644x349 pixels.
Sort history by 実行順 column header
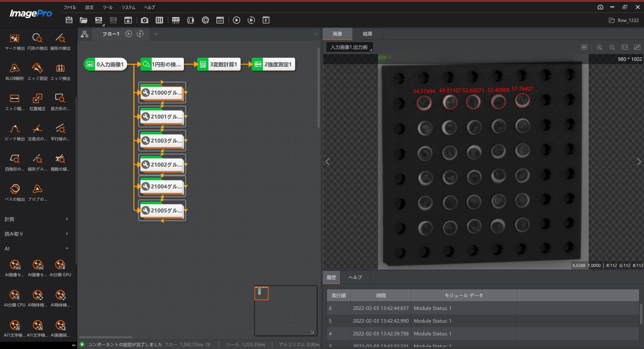coord(339,296)
